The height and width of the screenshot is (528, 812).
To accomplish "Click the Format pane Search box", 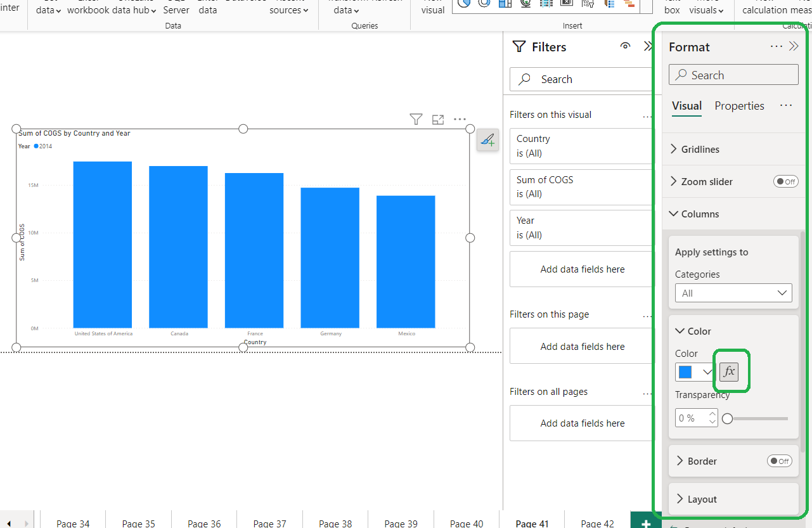I will [733, 75].
